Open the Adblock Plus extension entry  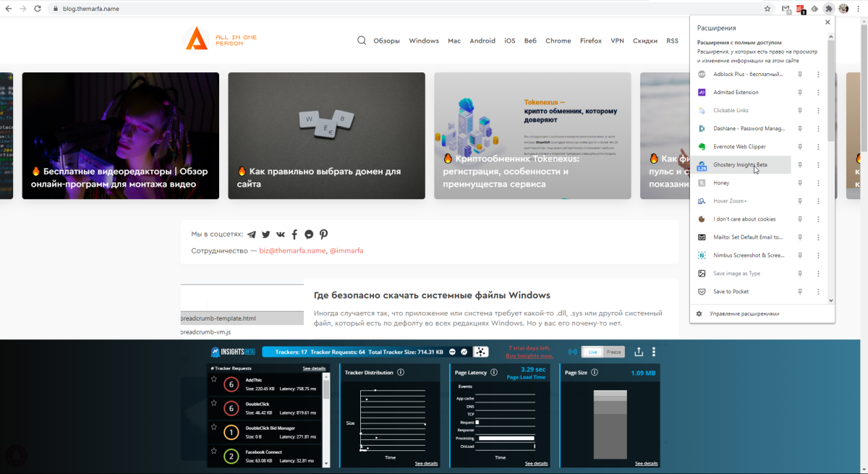click(741, 75)
